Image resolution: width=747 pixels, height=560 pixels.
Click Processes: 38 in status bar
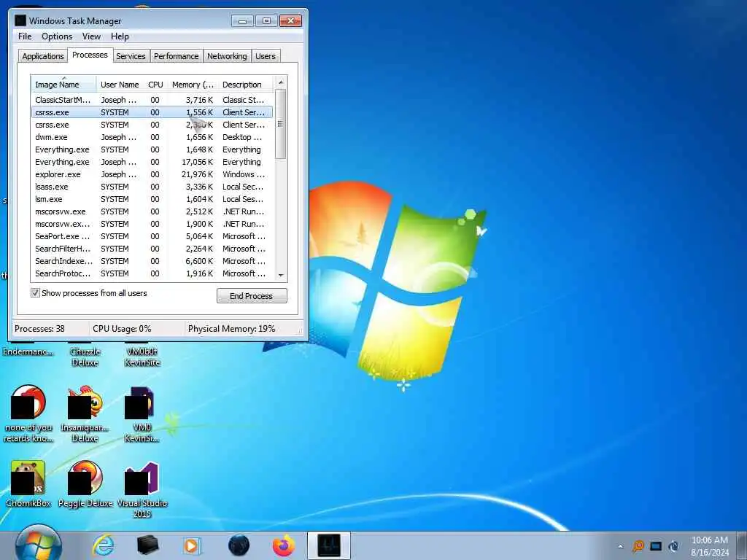point(39,329)
